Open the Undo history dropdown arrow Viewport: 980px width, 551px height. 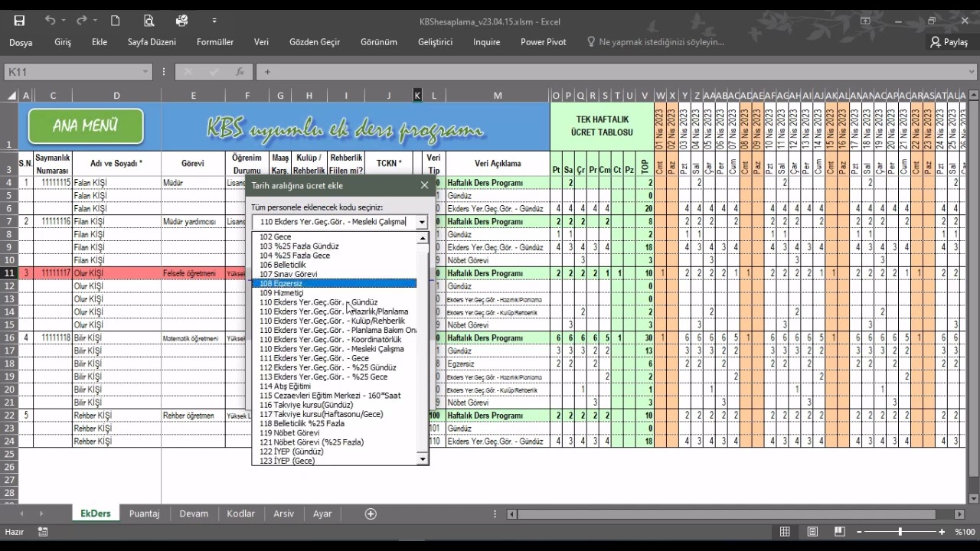coord(63,21)
